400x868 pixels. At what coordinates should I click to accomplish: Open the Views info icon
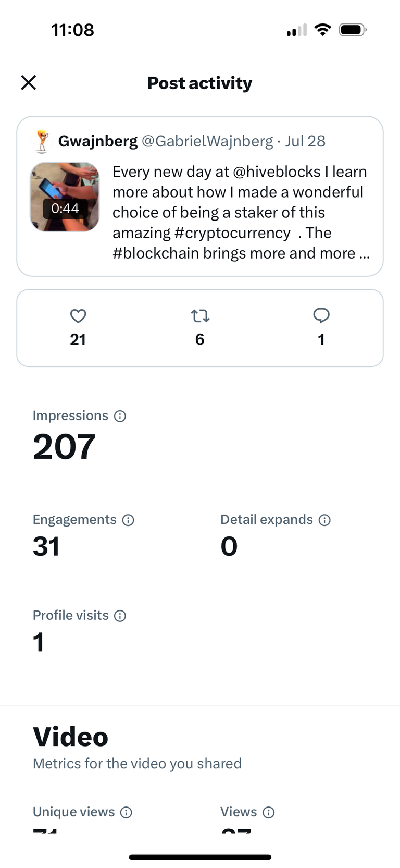269,812
